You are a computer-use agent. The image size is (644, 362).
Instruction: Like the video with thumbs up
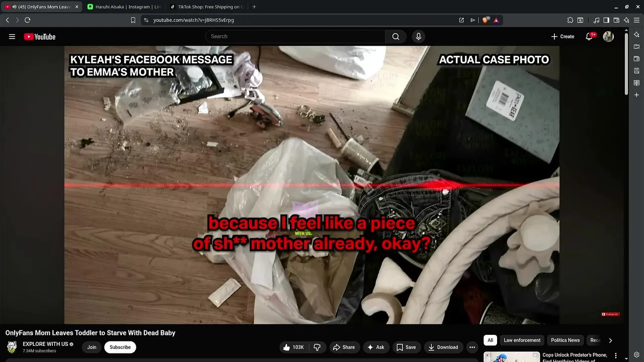pos(293,347)
